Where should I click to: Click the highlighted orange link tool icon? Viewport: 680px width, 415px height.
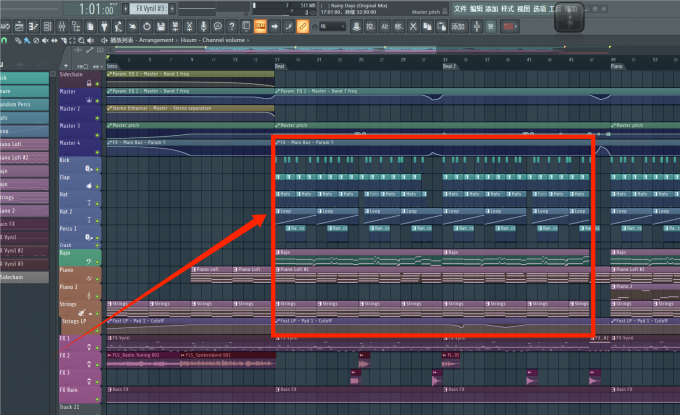pyautogui.click(x=304, y=26)
